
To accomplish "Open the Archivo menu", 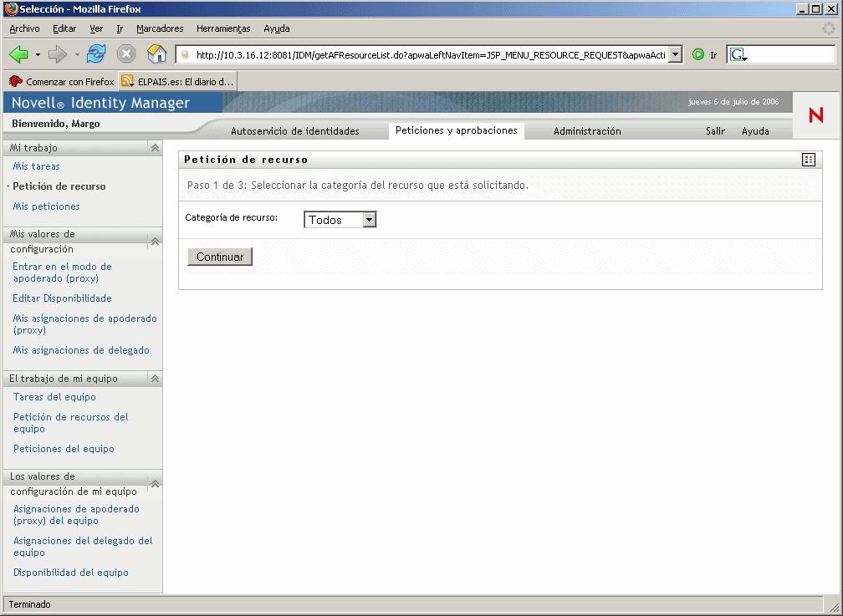I will 25,28.
